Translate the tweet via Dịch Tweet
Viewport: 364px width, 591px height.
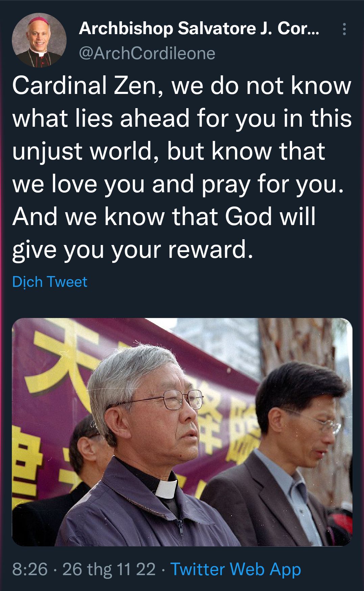pos(50,282)
